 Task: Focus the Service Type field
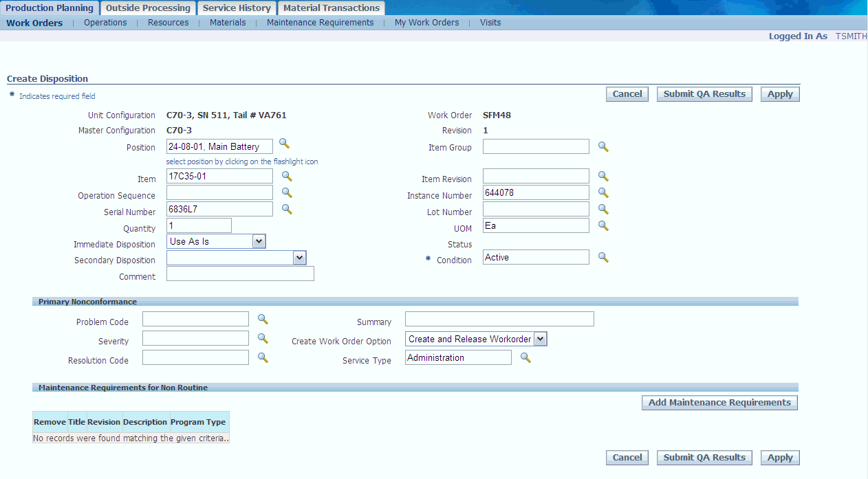pos(458,357)
